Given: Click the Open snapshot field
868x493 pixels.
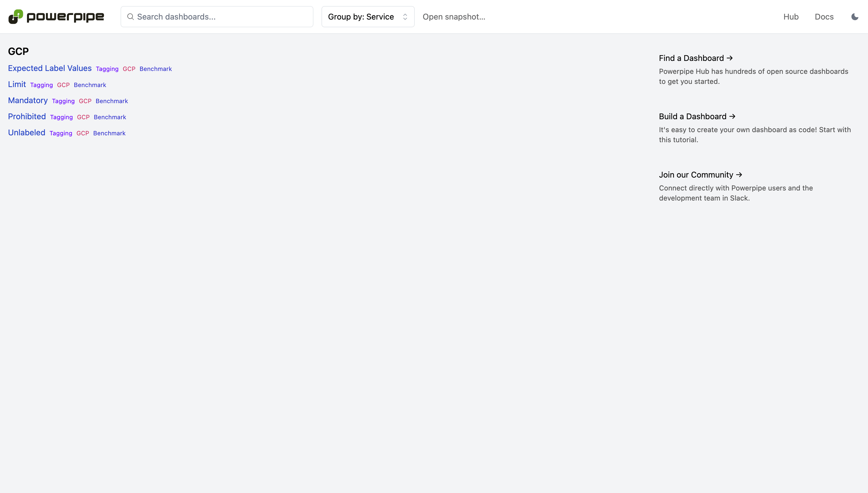Looking at the screenshot, I should (454, 17).
